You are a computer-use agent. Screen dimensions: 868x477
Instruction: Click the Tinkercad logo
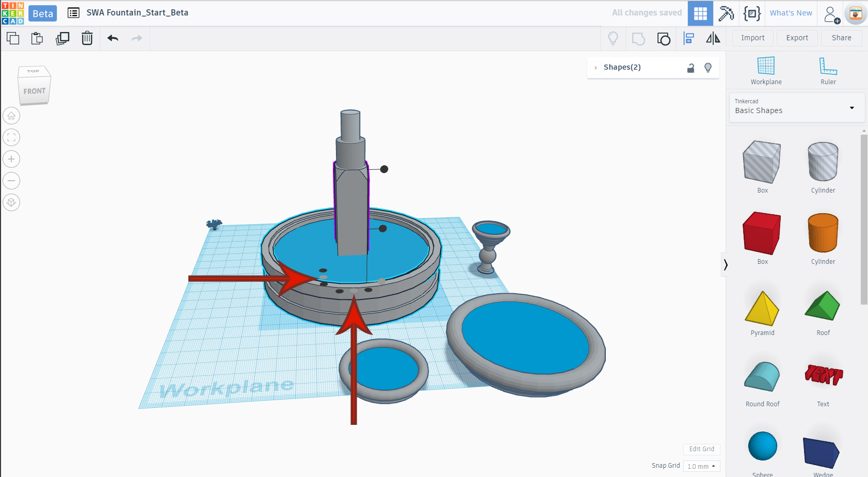(x=12, y=13)
